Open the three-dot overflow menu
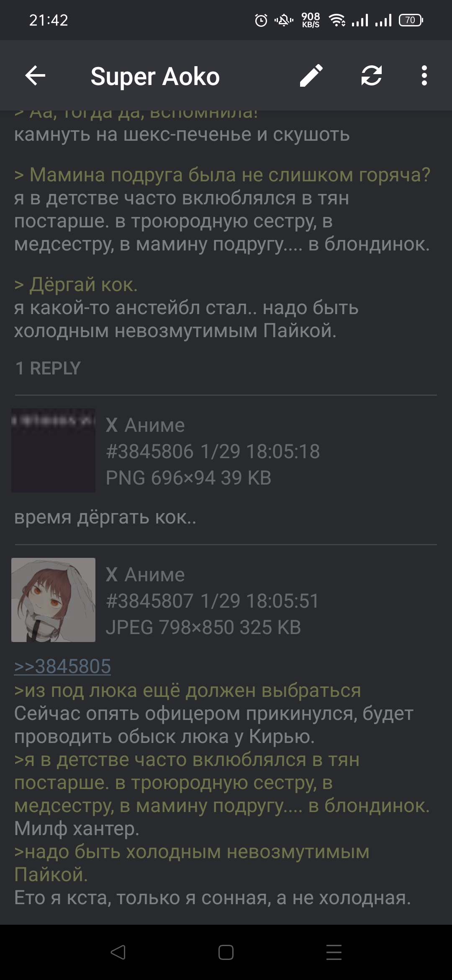The height and width of the screenshot is (980, 452). tap(424, 76)
